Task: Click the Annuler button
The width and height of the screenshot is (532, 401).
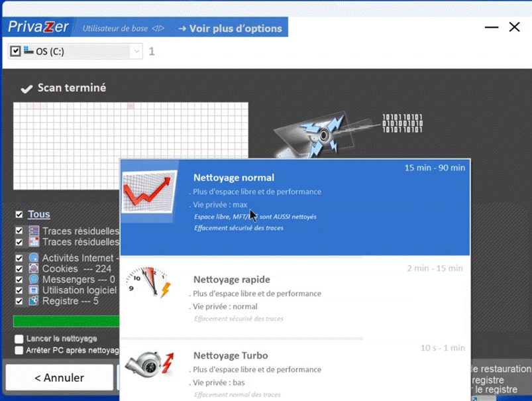Action: coord(60,378)
